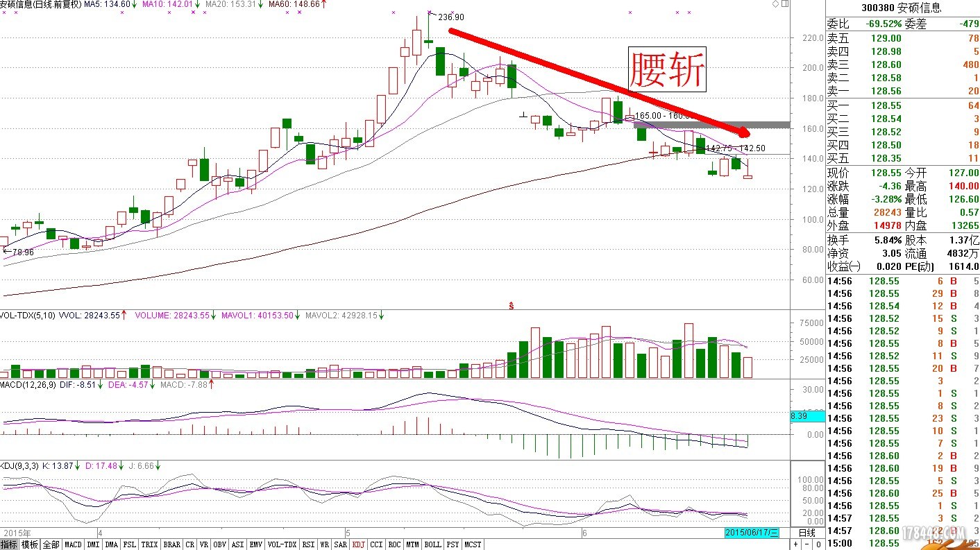Click the 换手 5.84% value
Viewport: 980px width, 550px height.
[x=888, y=240]
